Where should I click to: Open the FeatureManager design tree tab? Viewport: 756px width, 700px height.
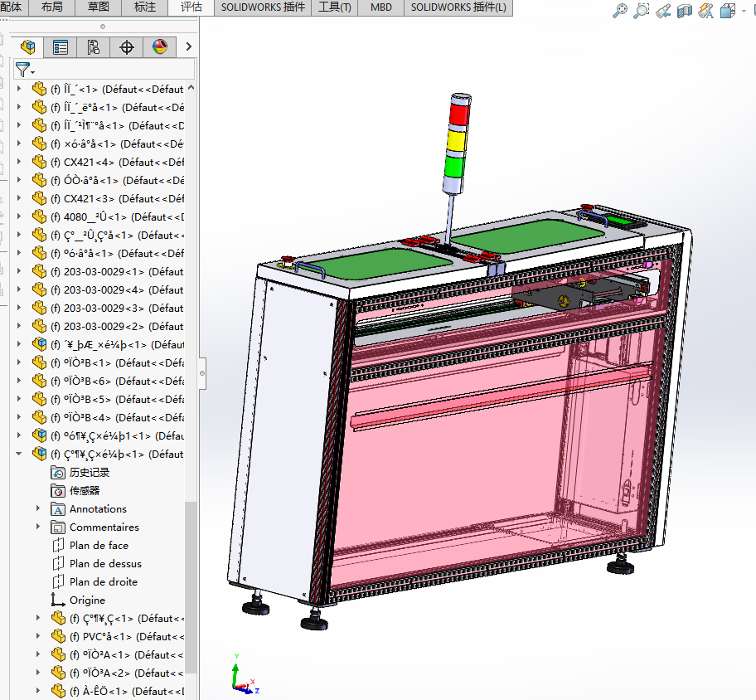28,47
